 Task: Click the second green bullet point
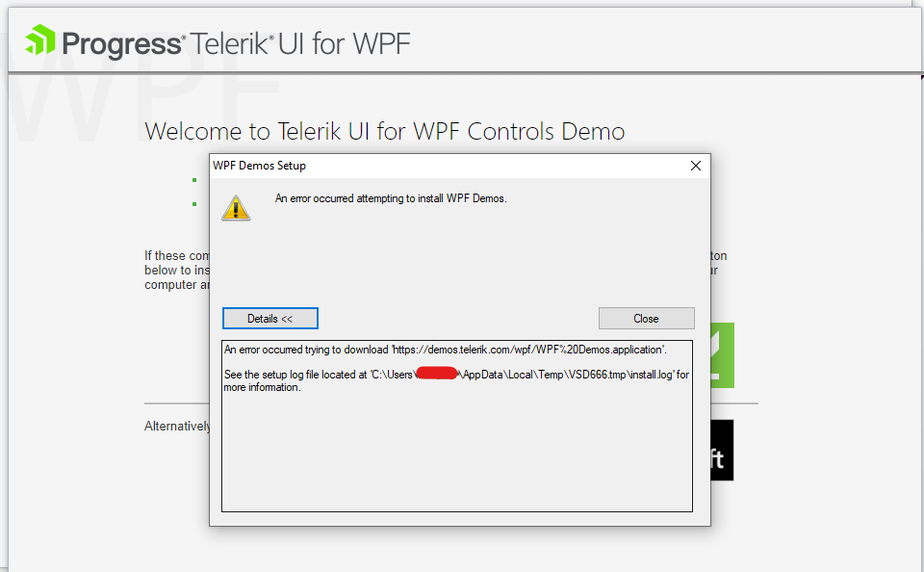194,204
